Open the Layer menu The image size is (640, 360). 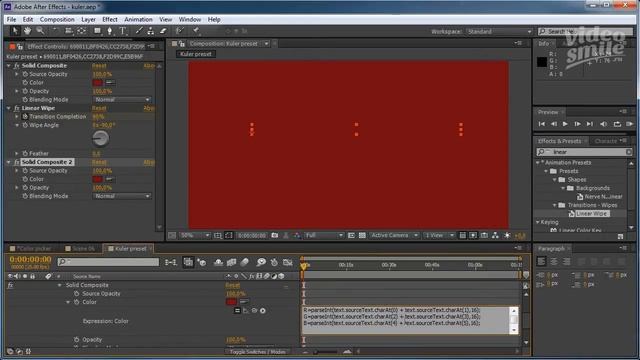[88, 20]
